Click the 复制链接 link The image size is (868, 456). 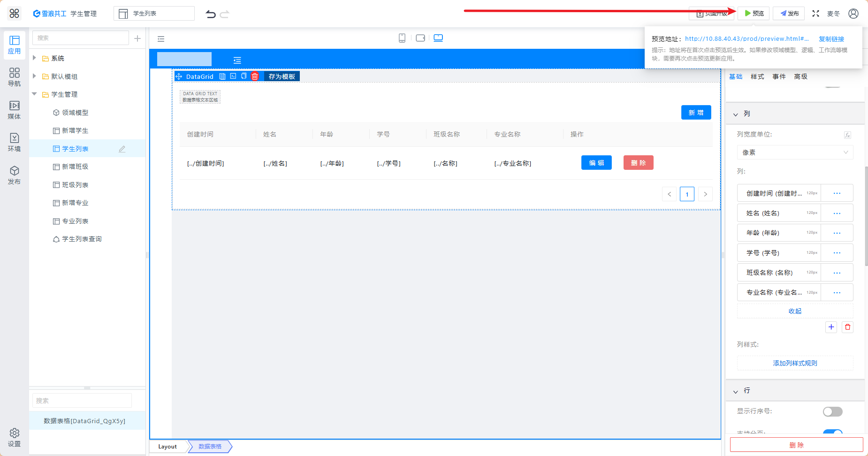(831, 39)
